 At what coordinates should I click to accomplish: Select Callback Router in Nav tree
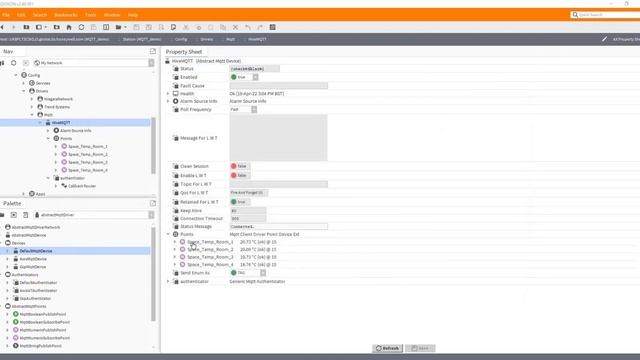[x=82, y=186]
